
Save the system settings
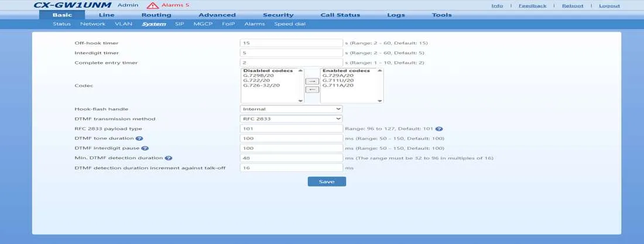[327, 181]
